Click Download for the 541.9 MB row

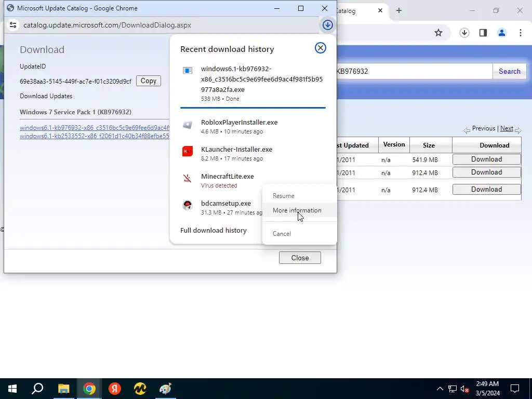click(486, 159)
